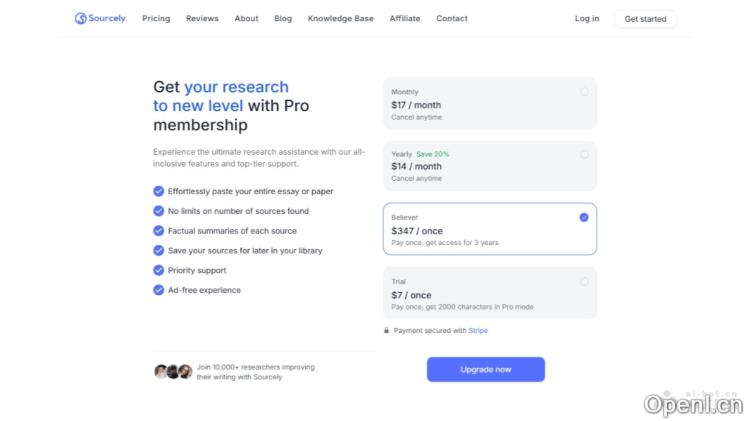Click the Log in link

(x=587, y=18)
